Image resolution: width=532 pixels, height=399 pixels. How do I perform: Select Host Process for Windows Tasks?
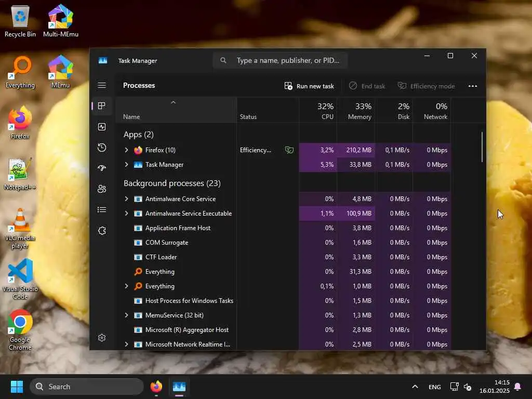tap(283, 301)
